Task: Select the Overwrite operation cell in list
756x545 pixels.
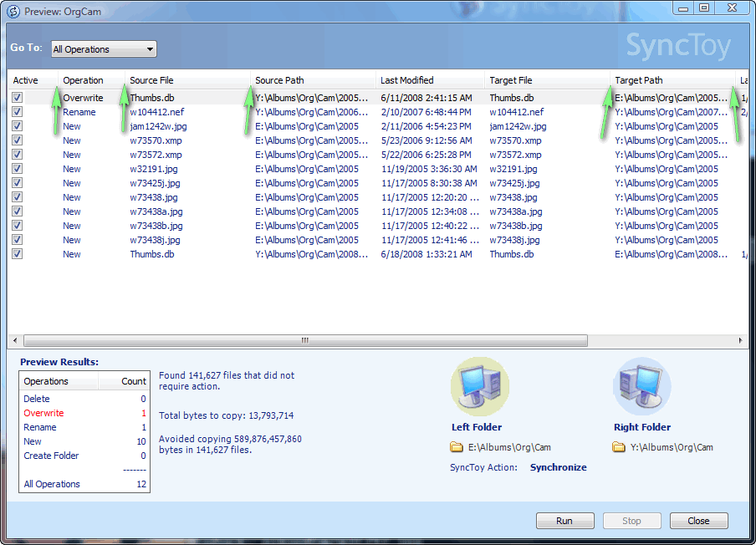Action: pos(83,98)
